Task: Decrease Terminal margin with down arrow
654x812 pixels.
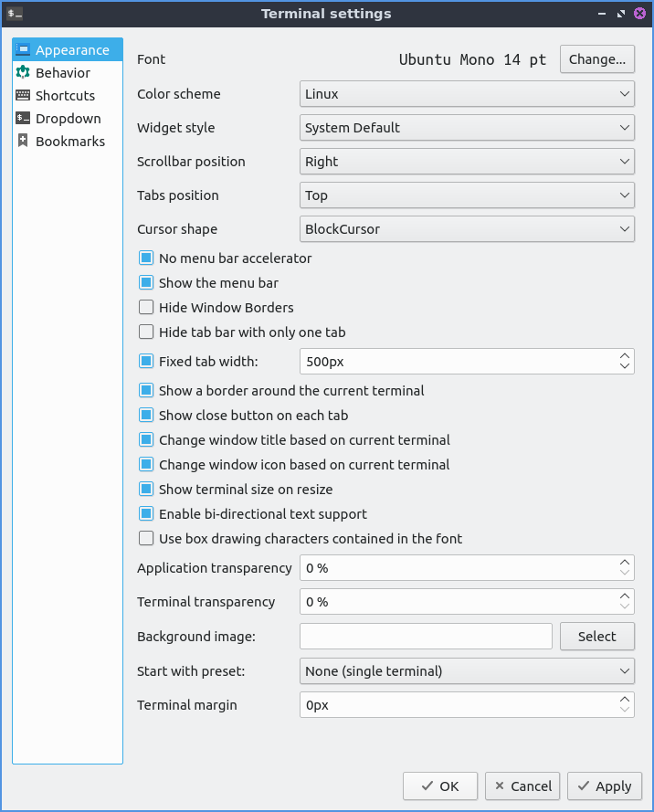Action: (625, 711)
